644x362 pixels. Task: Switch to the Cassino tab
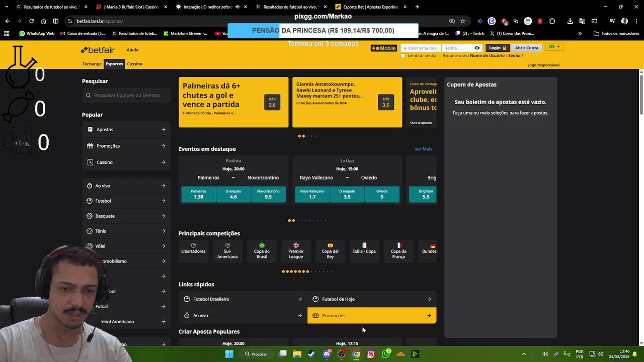pyautogui.click(x=134, y=64)
